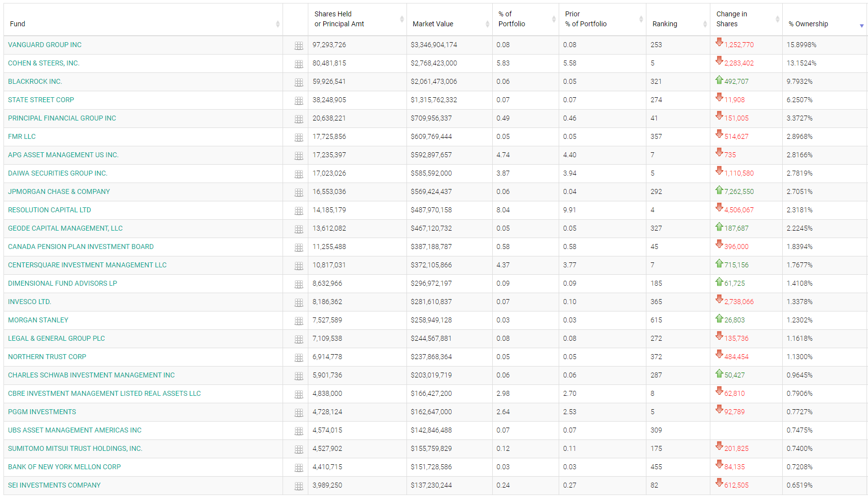Click grid icon in SEI Investments Company row
Screen dimensions: 868x497
click(x=298, y=486)
